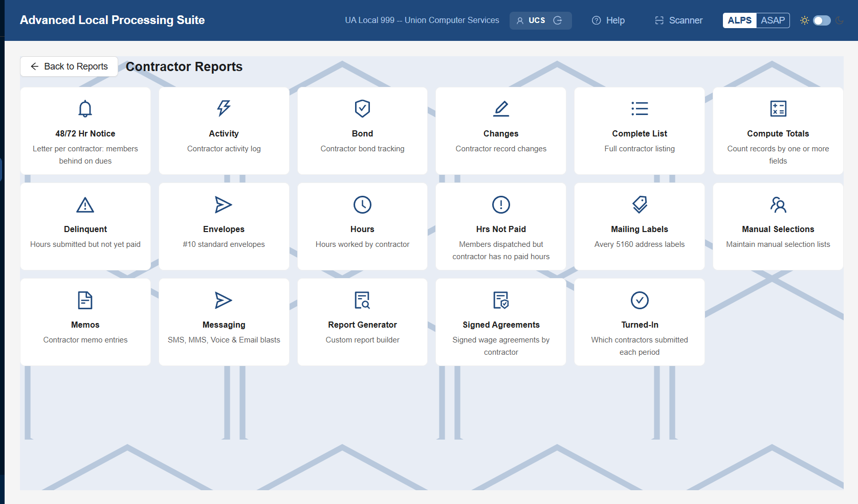Open the Advanced Local Processing Suite title
This screenshot has width=858, height=504.
[x=112, y=20]
